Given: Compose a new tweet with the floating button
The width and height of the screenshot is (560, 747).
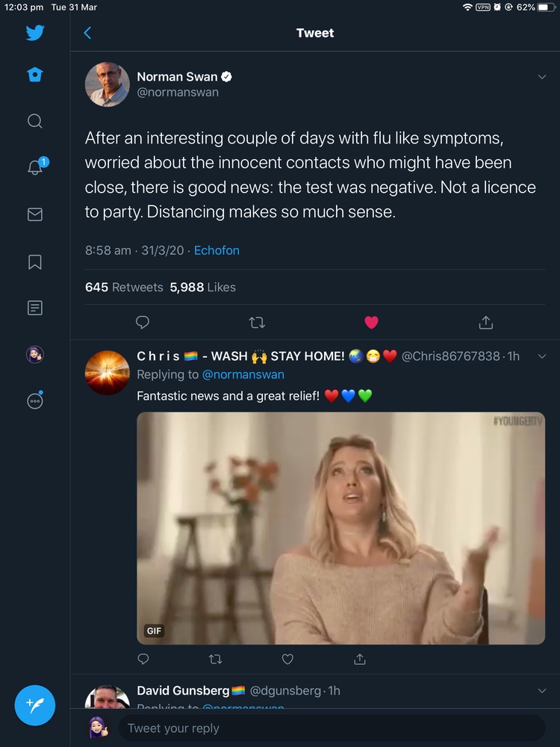Looking at the screenshot, I should [35, 705].
